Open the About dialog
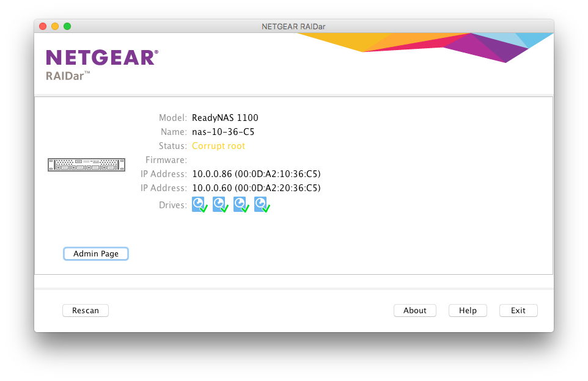The image size is (588, 381). (x=414, y=310)
